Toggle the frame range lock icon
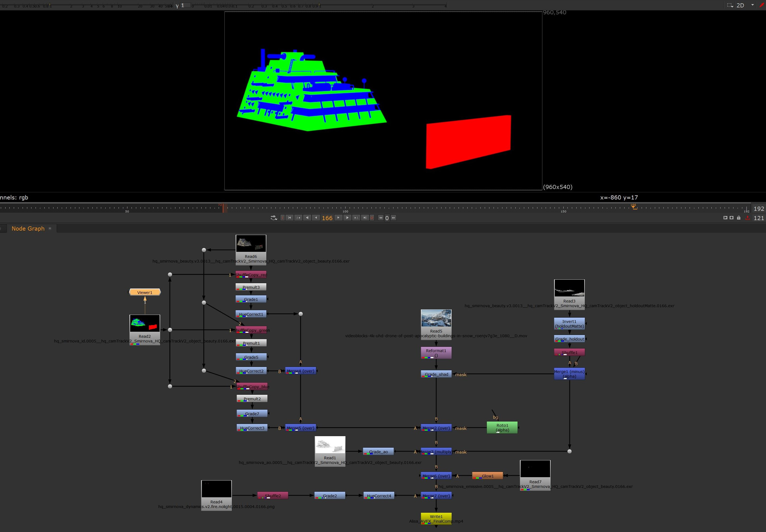The width and height of the screenshot is (766, 532). (x=739, y=218)
